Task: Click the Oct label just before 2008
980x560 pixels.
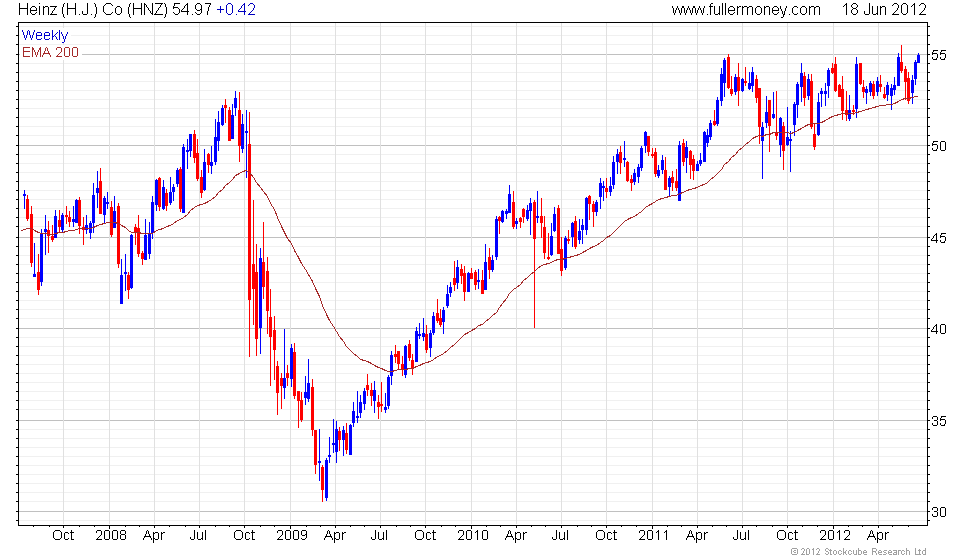Action: coord(63,536)
